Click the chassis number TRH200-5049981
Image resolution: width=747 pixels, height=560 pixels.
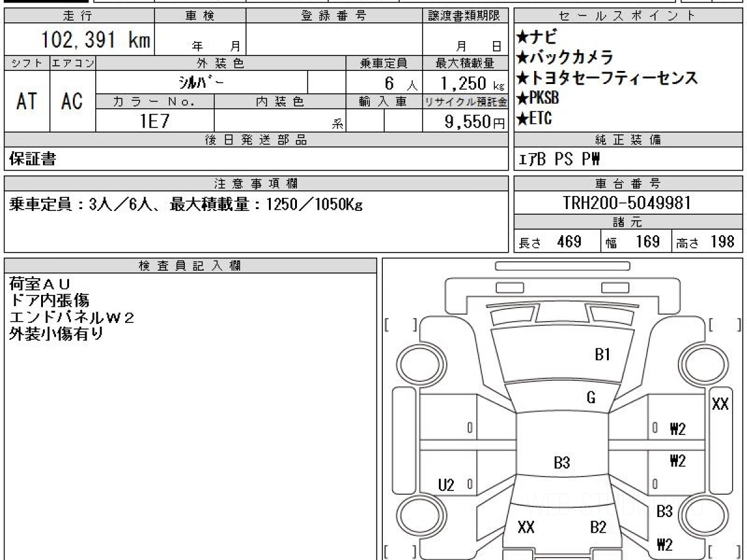[627, 203]
